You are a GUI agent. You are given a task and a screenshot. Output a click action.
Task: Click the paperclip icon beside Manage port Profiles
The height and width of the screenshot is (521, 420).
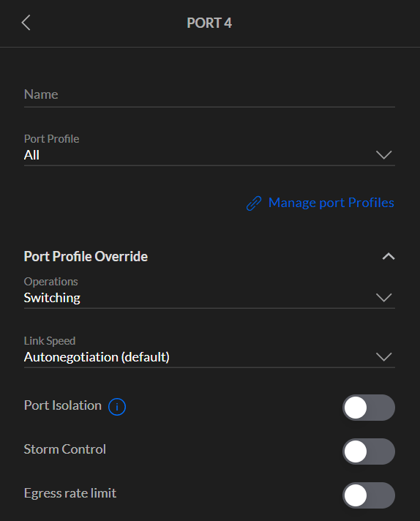tap(254, 203)
